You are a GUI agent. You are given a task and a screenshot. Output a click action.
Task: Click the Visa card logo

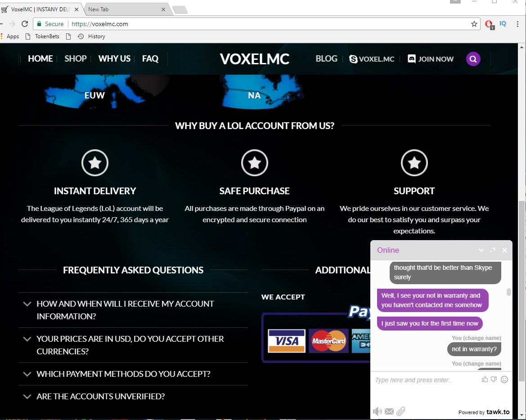(287, 341)
